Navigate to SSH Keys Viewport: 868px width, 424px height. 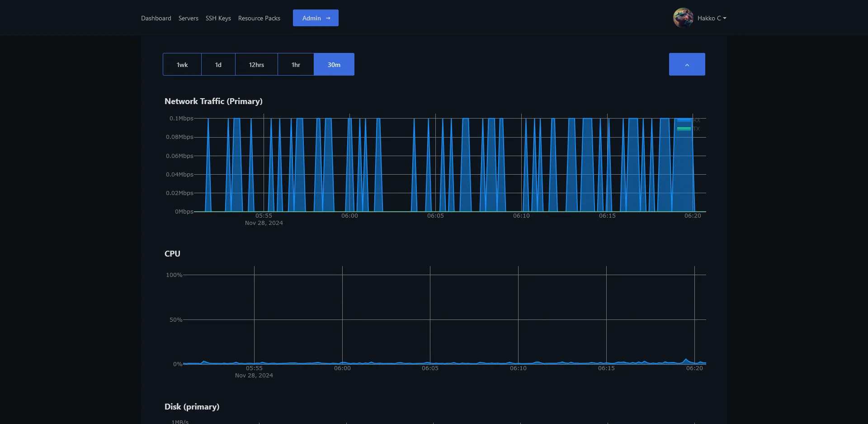click(218, 18)
